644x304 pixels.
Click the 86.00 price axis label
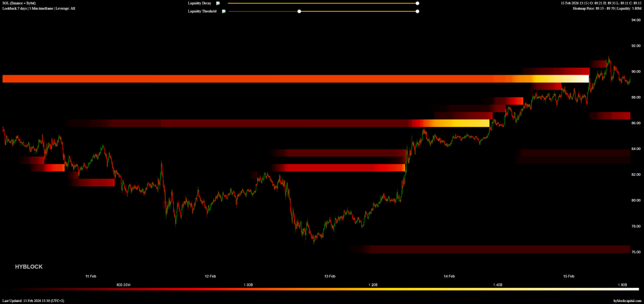[x=636, y=123]
